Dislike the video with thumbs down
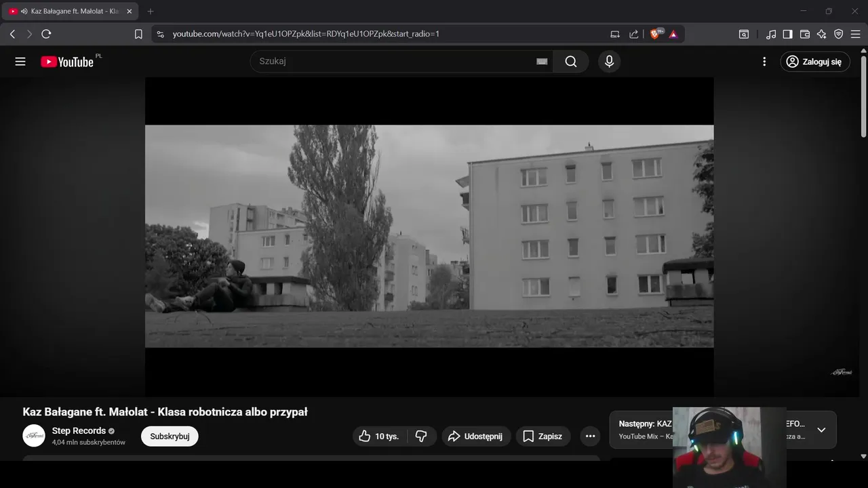868x488 pixels. (x=421, y=436)
